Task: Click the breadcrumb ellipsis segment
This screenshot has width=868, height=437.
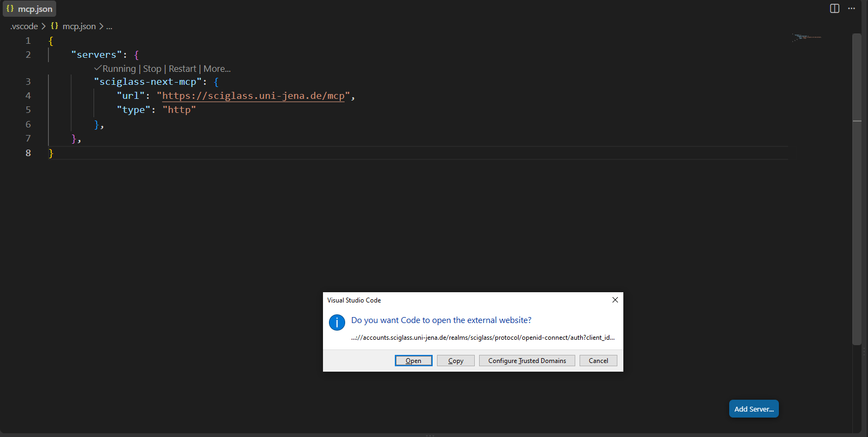Action: pyautogui.click(x=109, y=26)
